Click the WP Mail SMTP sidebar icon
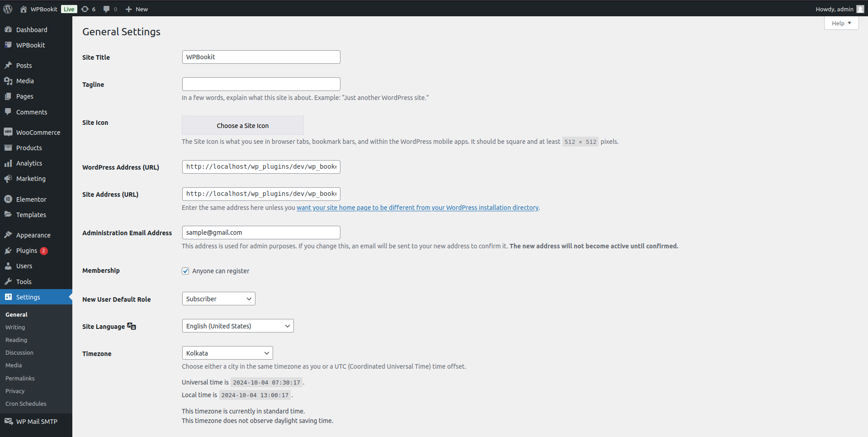This screenshot has width=868, height=437. point(8,421)
